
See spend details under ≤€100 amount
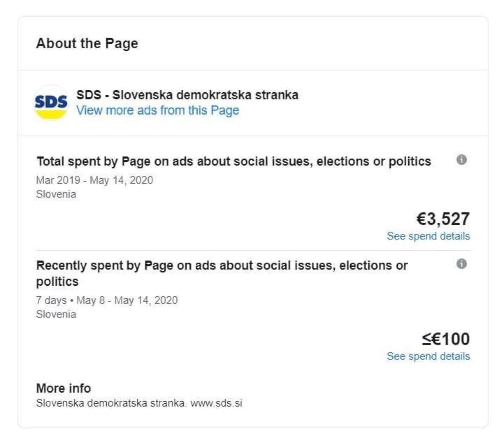pyautogui.click(x=428, y=356)
